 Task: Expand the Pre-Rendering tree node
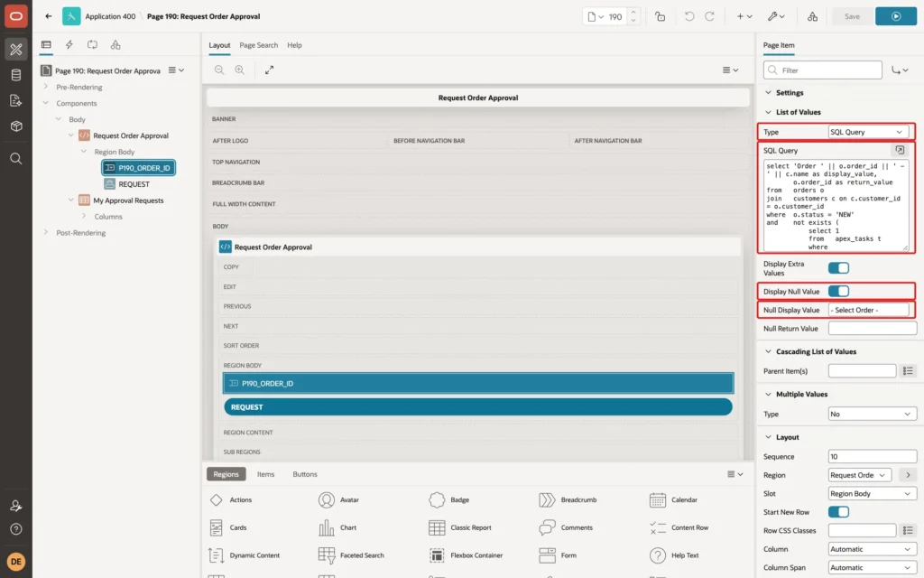[46, 87]
